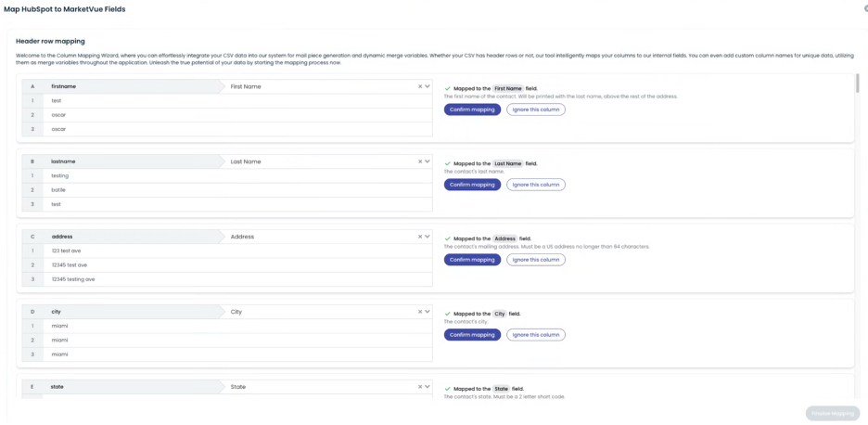The image size is (868, 425).
Task: Click the Address tag in mapped message
Action: tap(504, 238)
